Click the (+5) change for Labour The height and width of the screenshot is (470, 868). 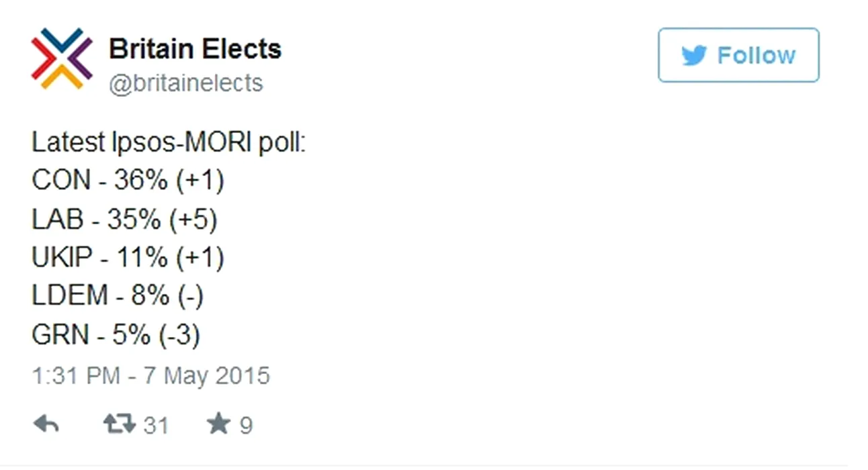point(196,220)
